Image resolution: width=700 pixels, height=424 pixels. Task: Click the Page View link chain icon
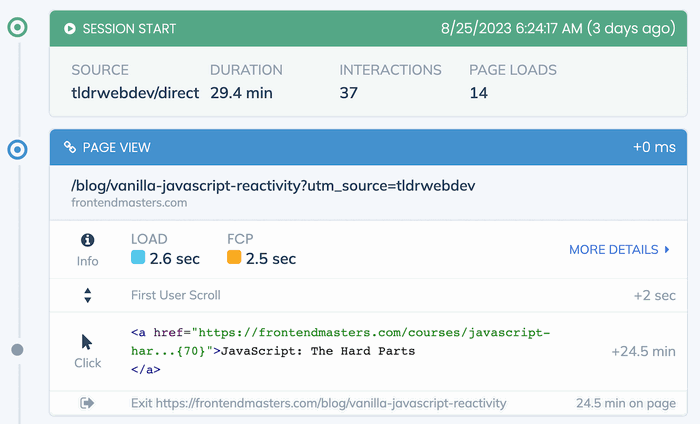tap(70, 147)
